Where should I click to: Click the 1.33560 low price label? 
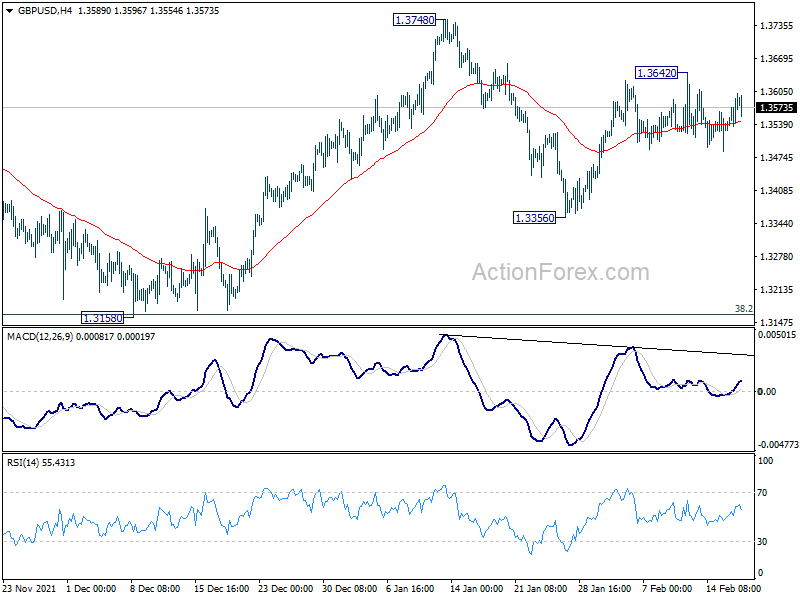534,218
